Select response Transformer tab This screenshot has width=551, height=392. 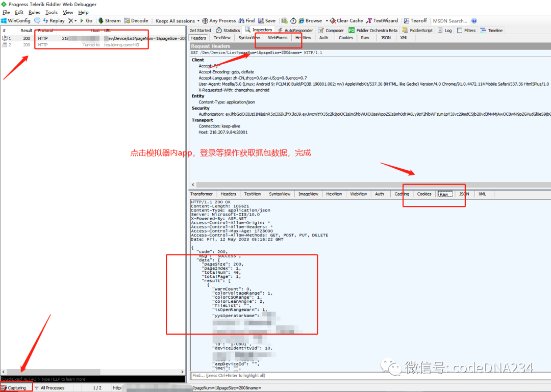click(x=202, y=194)
